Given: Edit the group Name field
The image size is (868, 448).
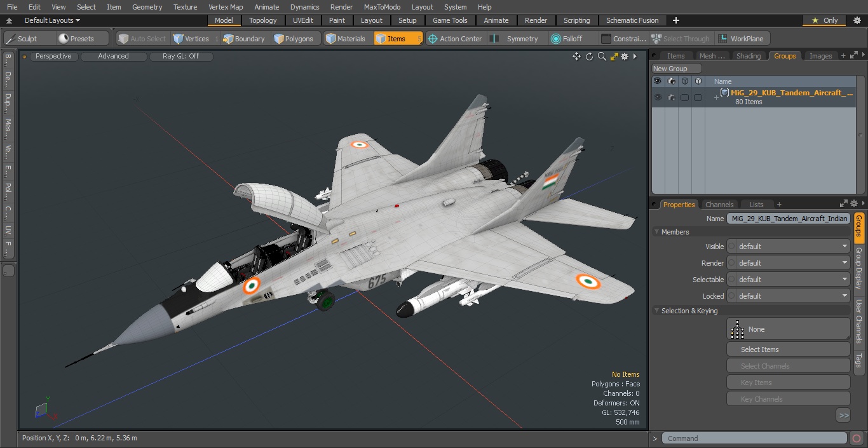Looking at the screenshot, I should 788,219.
